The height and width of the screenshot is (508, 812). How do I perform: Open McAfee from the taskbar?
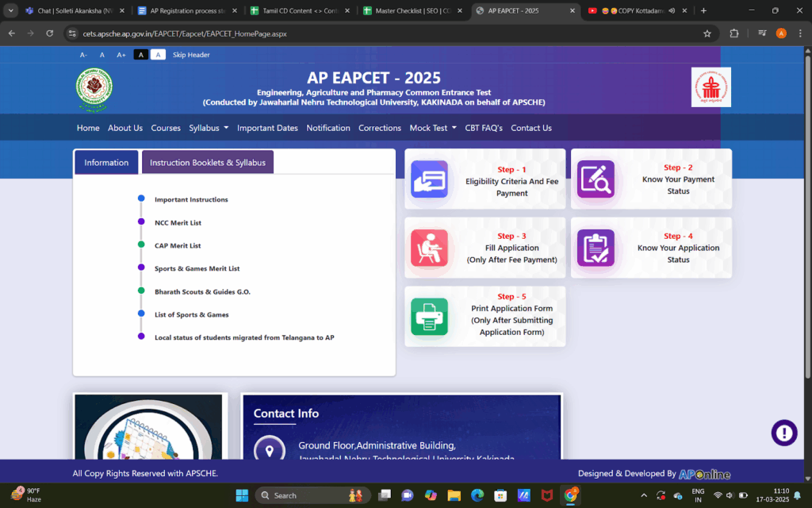(x=547, y=495)
